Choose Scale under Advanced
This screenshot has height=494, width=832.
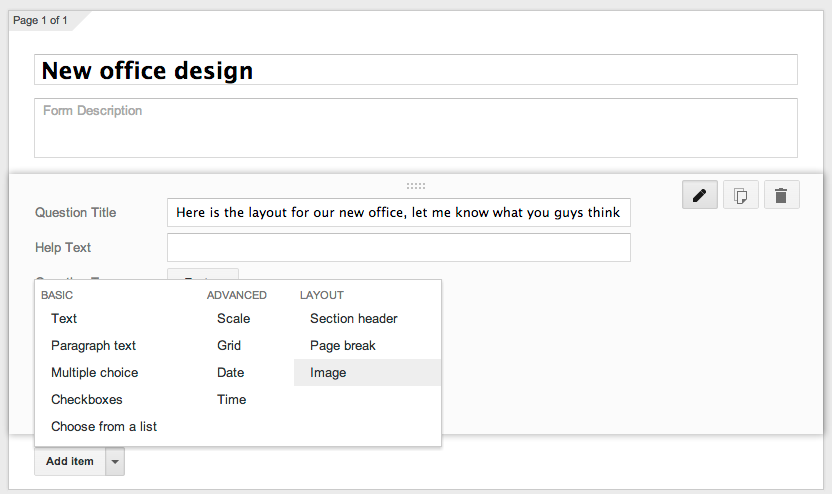pyautogui.click(x=233, y=318)
